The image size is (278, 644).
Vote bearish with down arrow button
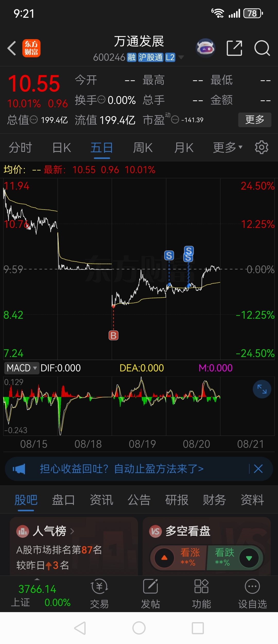click(249, 558)
